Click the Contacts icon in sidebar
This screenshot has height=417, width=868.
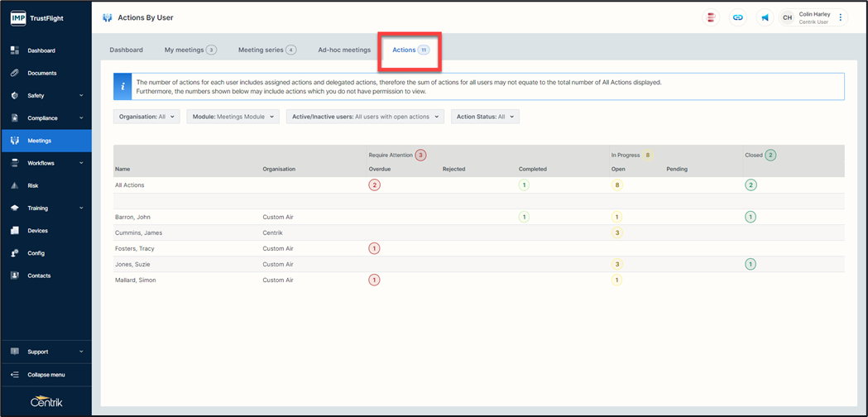click(x=15, y=276)
